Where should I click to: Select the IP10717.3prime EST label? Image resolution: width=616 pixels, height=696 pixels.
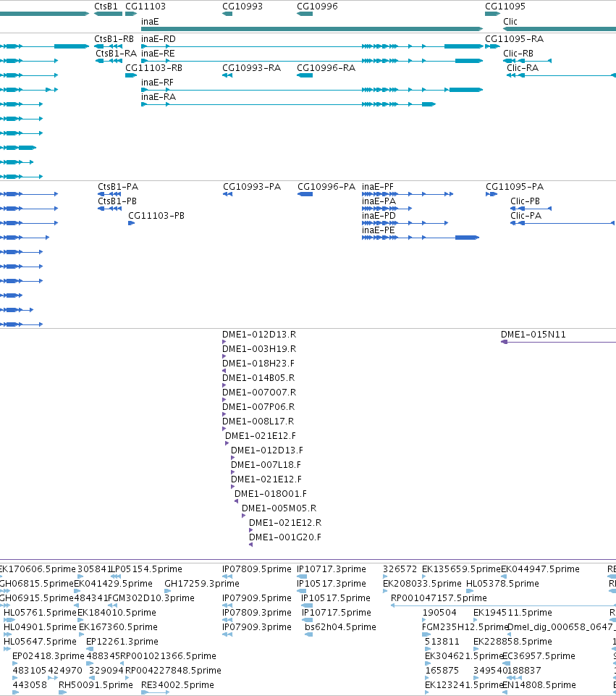(332, 569)
